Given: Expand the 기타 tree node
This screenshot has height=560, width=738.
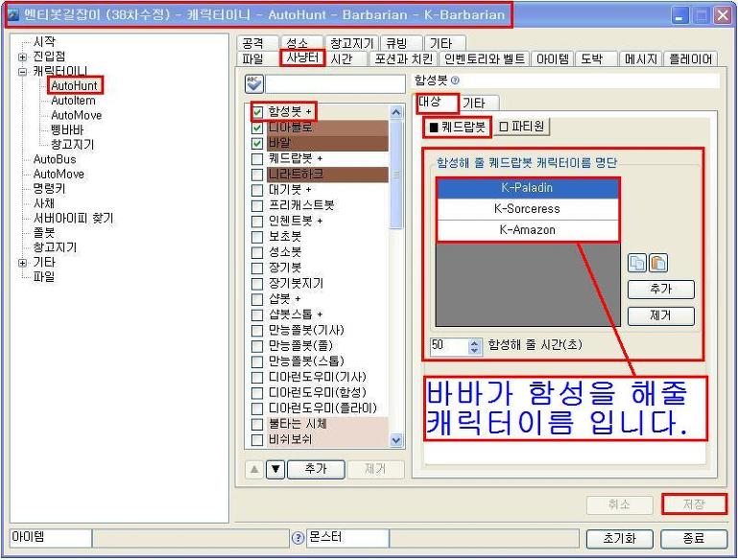Looking at the screenshot, I should click(x=22, y=263).
